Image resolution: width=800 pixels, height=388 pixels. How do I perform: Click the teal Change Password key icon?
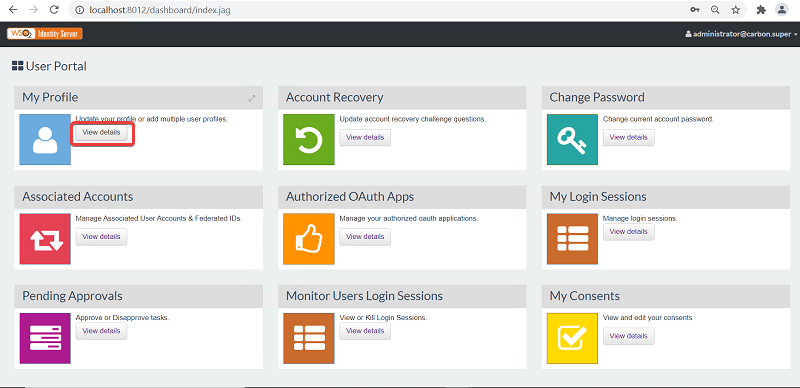point(572,139)
